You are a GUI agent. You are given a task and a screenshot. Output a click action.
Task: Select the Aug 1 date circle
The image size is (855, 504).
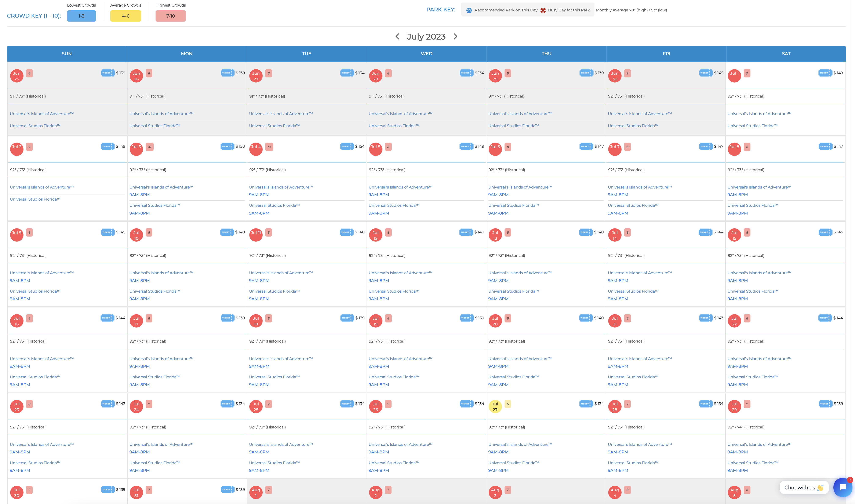pyautogui.click(x=256, y=492)
